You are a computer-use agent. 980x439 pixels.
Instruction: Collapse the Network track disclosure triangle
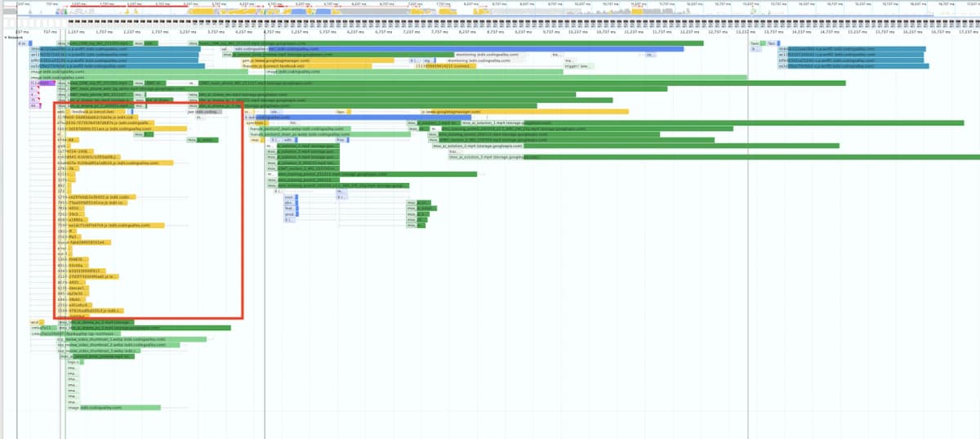(6, 37)
